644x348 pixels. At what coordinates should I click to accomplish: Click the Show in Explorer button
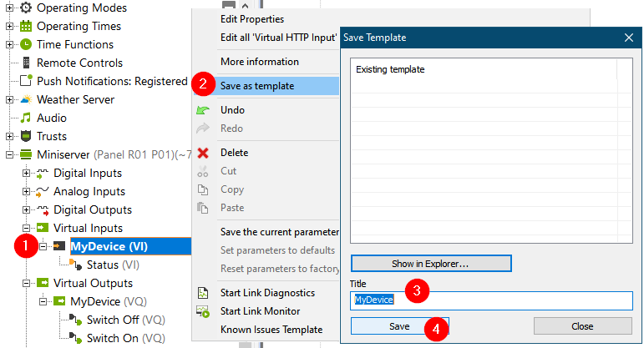coord(430,264)
